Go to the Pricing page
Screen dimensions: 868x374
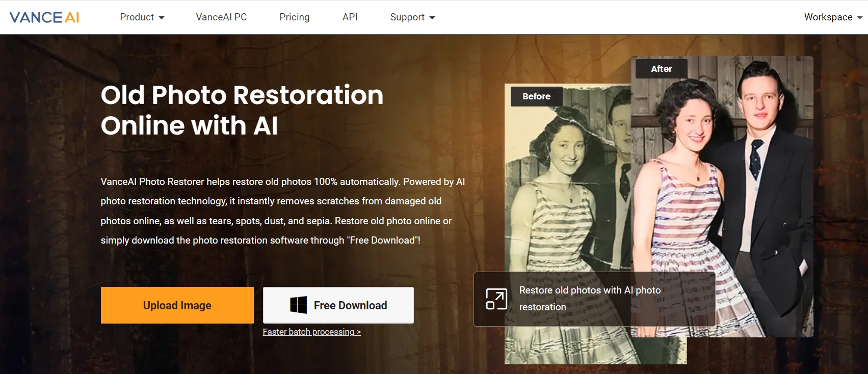point(294,17)
